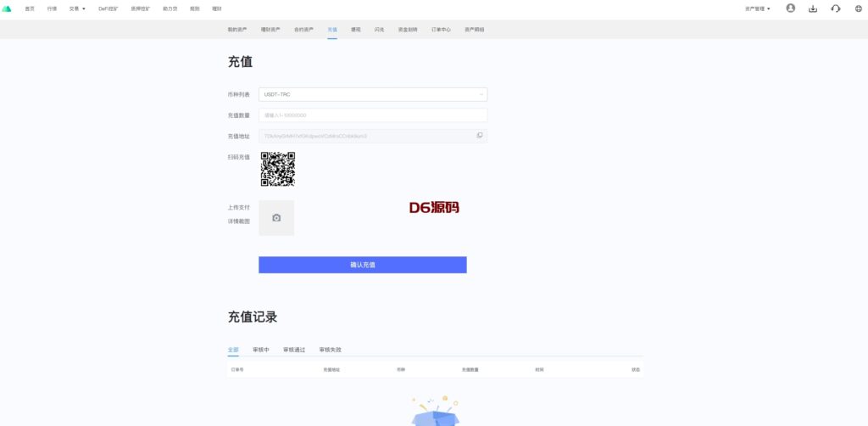Filter records by 审核失败
The width and height of the screenshot is (868, 426).
point(331,350)
